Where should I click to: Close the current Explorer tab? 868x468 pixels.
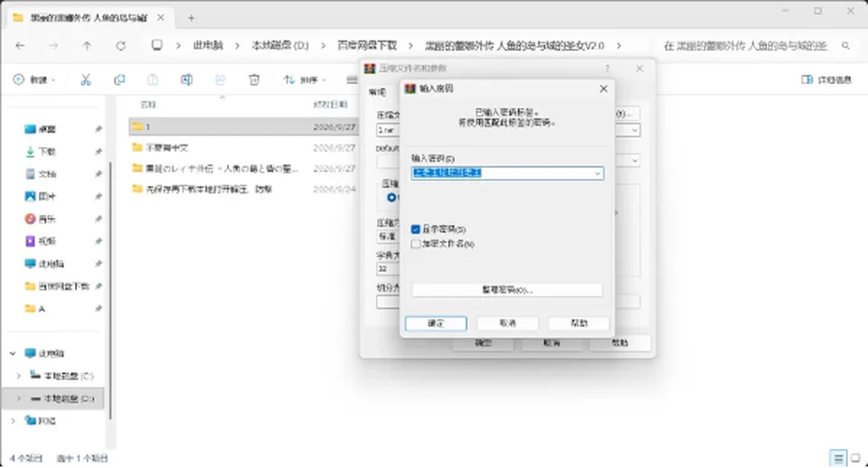[161, 18]
